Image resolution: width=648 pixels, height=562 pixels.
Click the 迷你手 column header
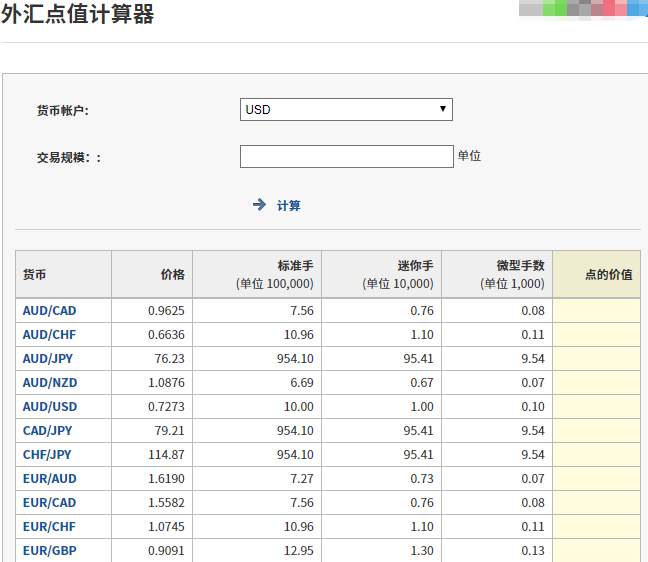381,274
